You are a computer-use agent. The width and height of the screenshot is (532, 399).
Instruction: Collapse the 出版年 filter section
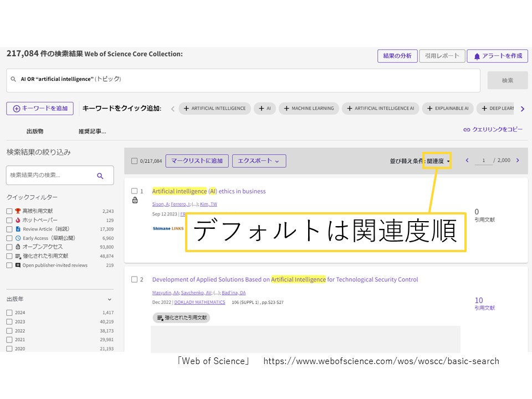[110, 299]
